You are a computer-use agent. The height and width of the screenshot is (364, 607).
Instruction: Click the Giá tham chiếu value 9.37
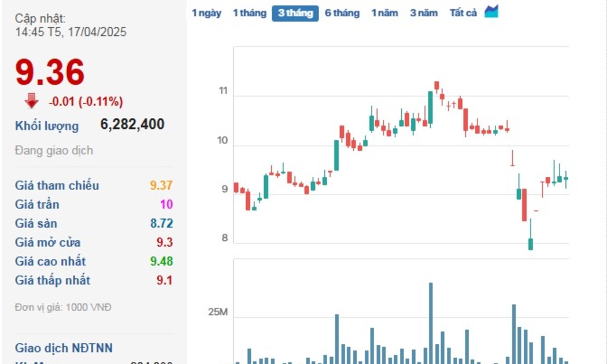(x=161, y=185)
